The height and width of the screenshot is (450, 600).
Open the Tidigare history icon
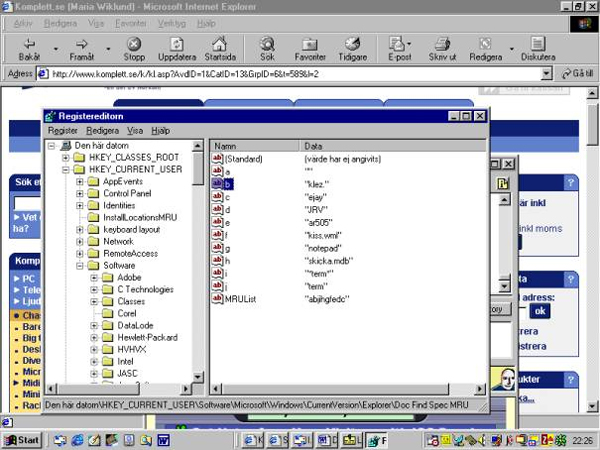coord(352,44)
